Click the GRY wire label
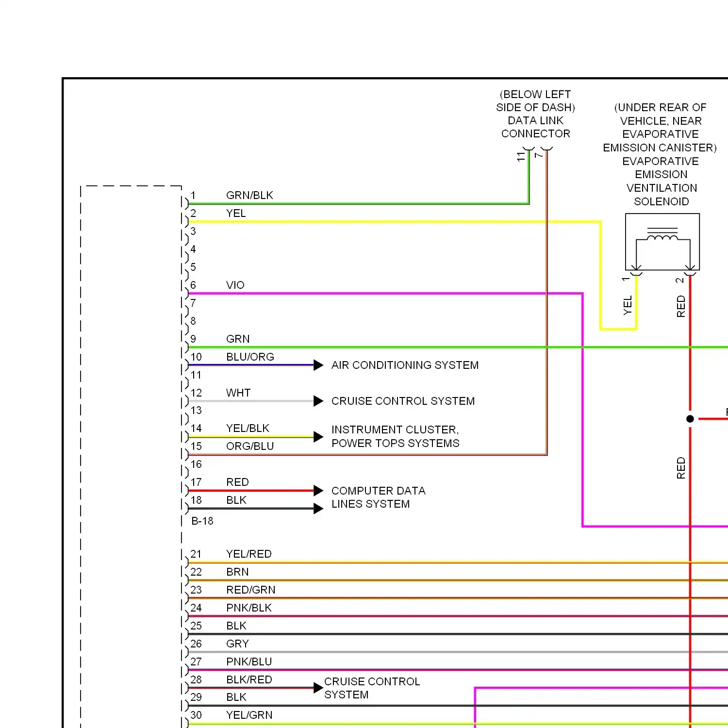 pyautogui.click(x=237, y=644)
